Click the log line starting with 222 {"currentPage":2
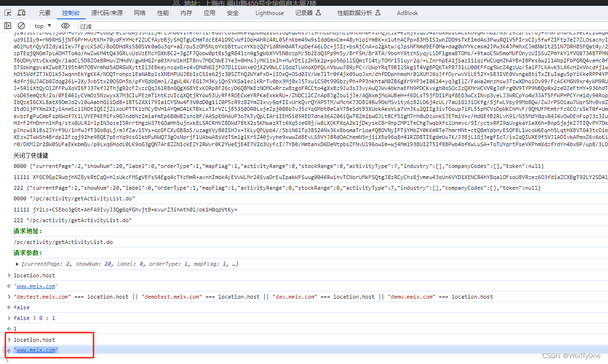The image size is (608, 364). point(277,188)
